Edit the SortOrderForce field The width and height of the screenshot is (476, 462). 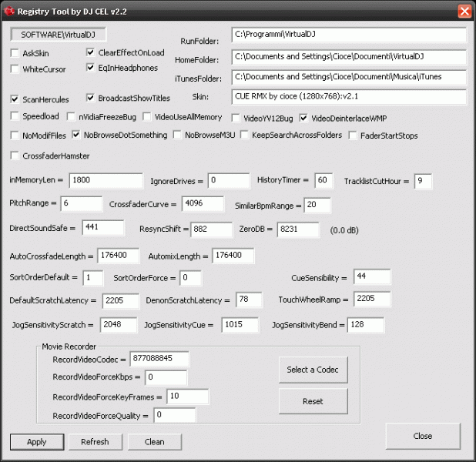pyautogui.click(x=190, y=278)
